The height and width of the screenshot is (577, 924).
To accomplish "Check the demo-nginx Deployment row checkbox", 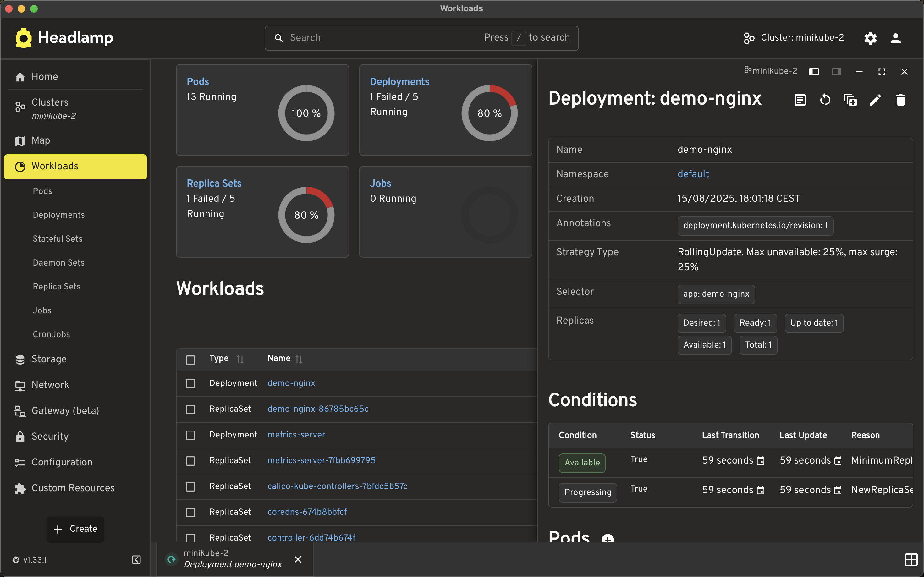I will (x=190, y=383).
